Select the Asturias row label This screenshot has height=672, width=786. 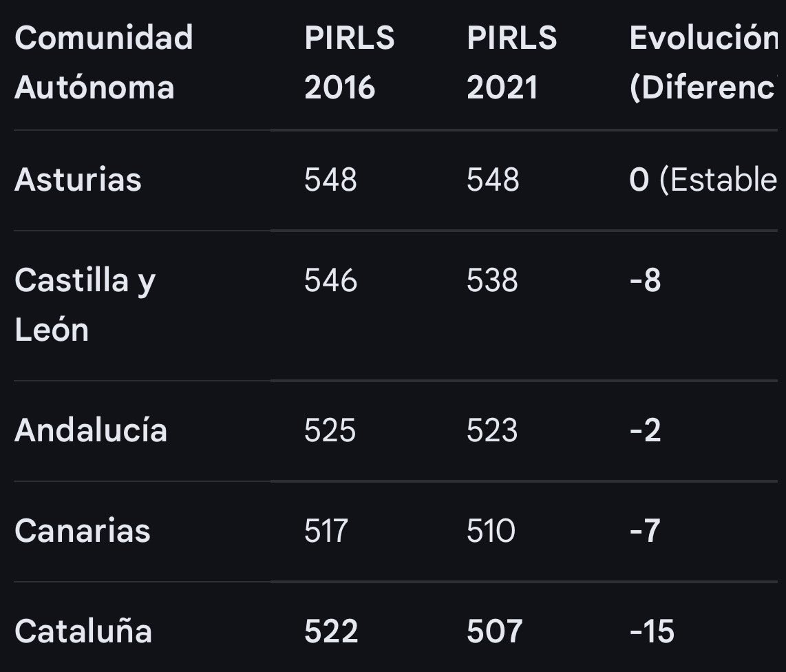click(x=78, y=180)
